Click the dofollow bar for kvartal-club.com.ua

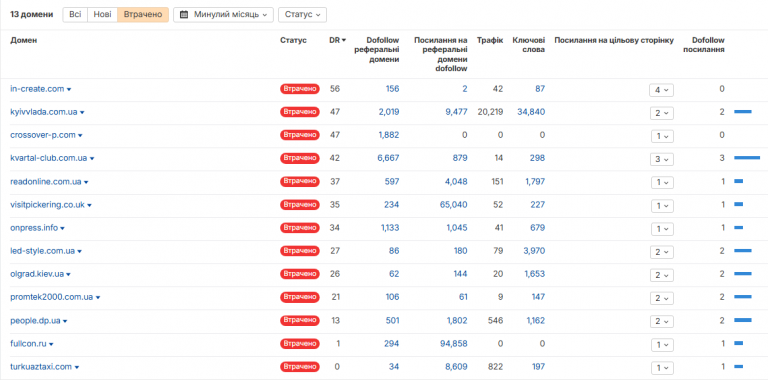coord(747,158)
